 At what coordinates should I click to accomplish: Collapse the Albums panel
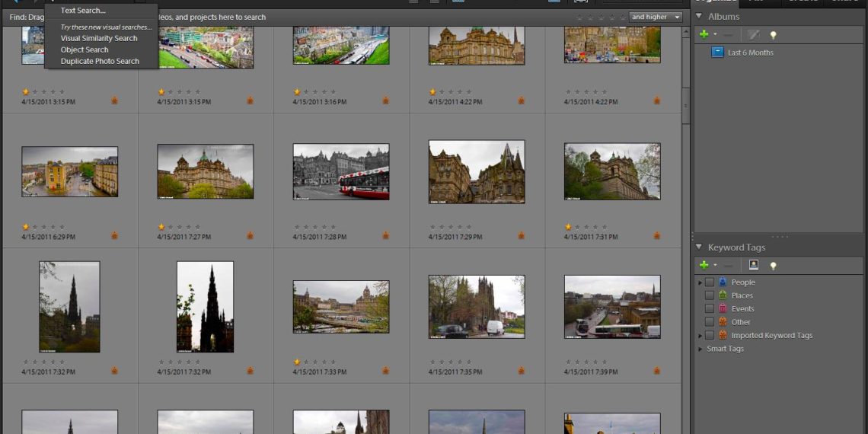[x=699, y=16]
